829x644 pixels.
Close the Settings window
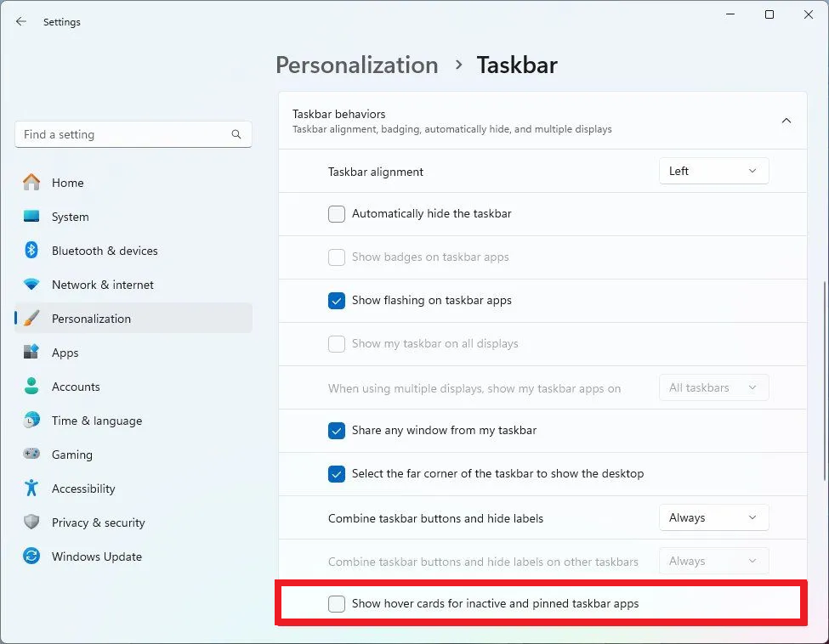point(809,14)
